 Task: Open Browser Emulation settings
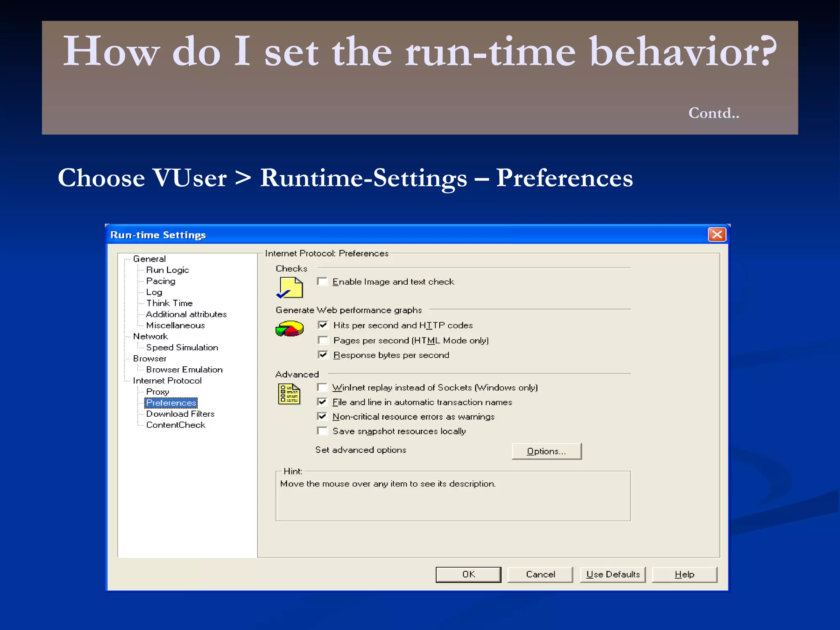(184, 370)
